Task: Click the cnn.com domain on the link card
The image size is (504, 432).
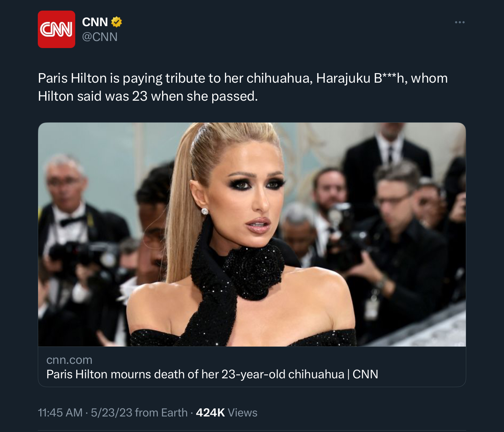Action: (x=69, y=360)
